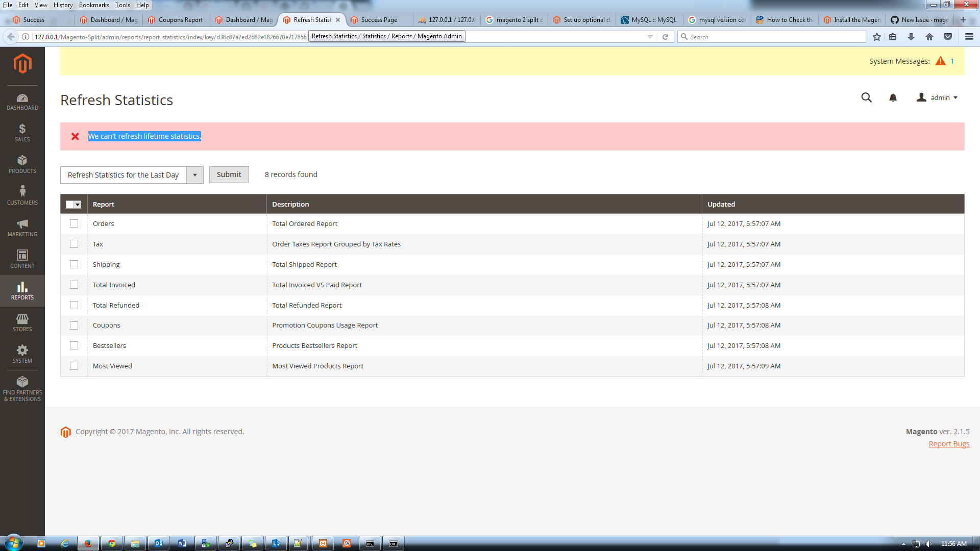Click the notifications bell icon

893,97
